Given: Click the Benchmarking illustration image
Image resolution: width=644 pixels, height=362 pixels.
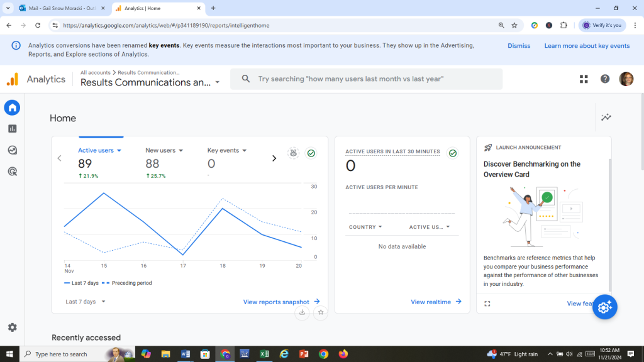Looking at the screenshot, I should point(543,216).
